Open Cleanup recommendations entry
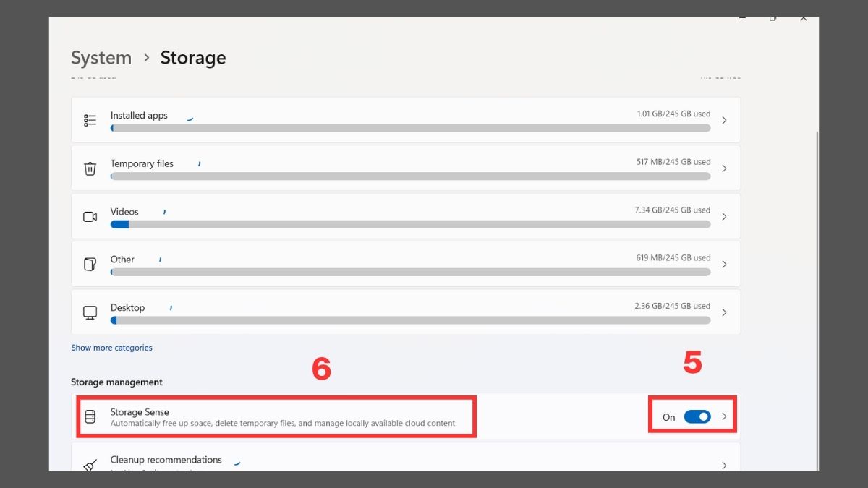The height and width of the screenshot is (488, 868). [406, 457]
